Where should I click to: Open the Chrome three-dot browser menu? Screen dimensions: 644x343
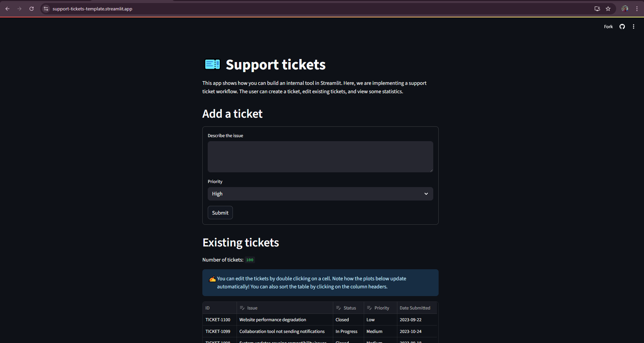click(637, 9)
